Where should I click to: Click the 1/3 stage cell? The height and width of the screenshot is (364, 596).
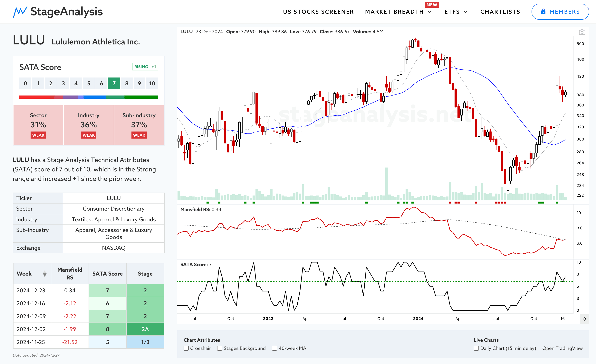[145, 342]
